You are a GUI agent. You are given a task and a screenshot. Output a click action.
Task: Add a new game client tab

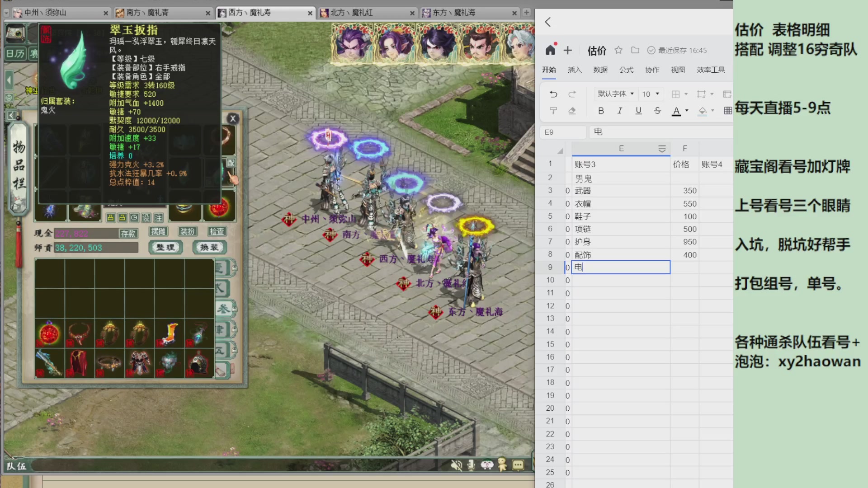(x=526, y=12)
